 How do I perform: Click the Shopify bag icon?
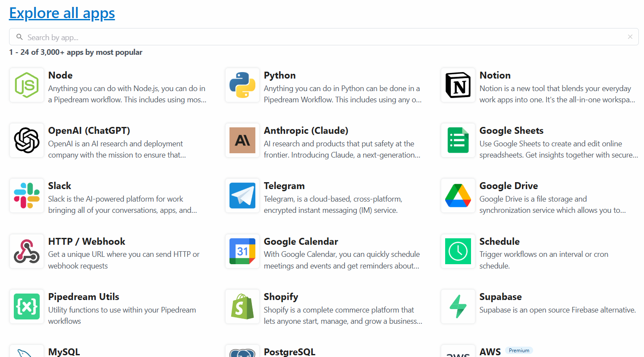(242, 306)
